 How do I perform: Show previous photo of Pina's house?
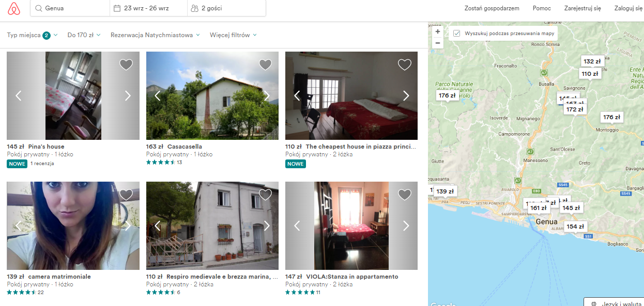pos(19,95)
